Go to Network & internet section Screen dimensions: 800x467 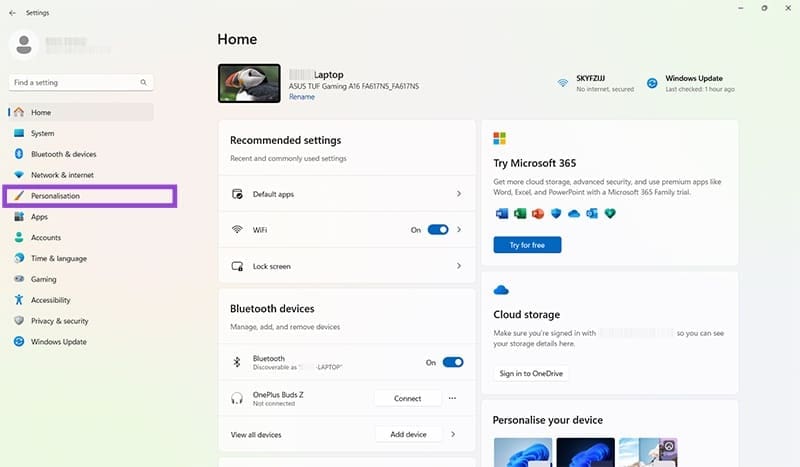[81, 175]
